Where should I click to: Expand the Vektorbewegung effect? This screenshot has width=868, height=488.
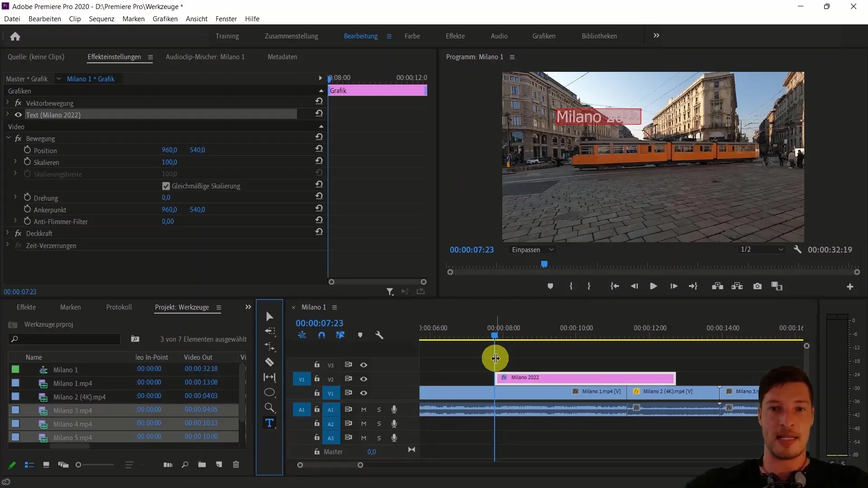(8, 103)
